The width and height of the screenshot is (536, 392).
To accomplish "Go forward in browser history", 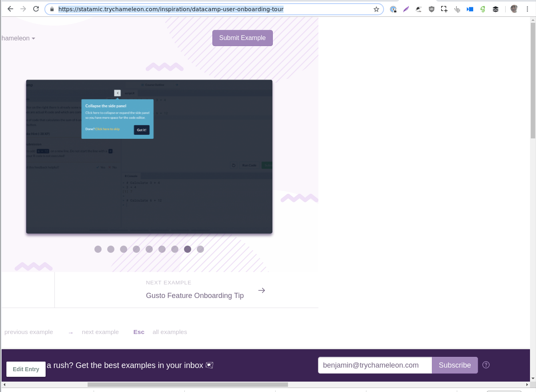I will coord(23,9).
